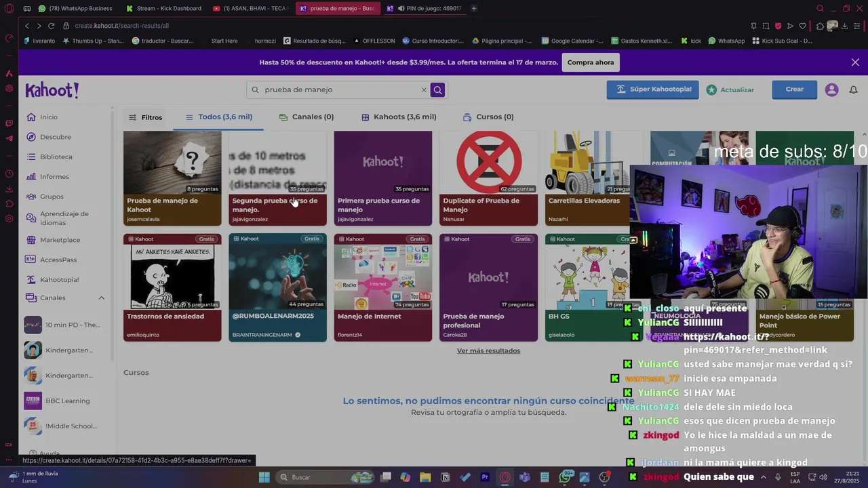Click the author name josemcalavia
The width and height of the screenshot is (868, 488).
(x=145, y=219)
